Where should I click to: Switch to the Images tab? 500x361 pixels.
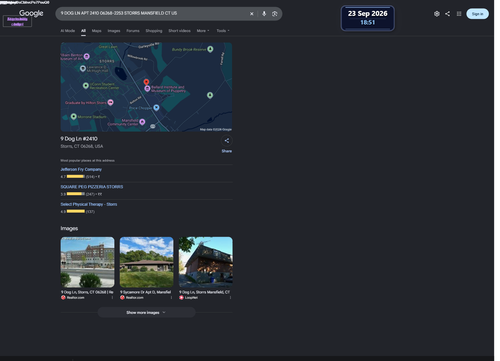pyautogui.click(x=114, y=31)
